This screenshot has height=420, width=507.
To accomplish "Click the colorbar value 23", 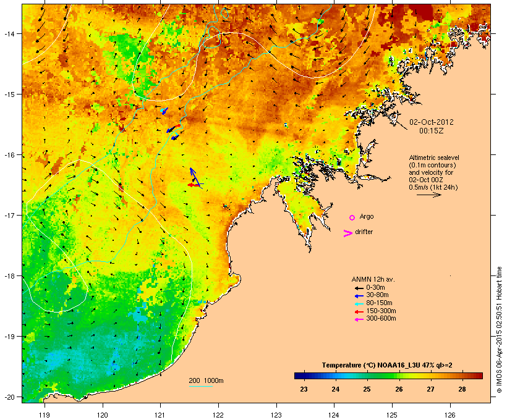I will [304, 389].
